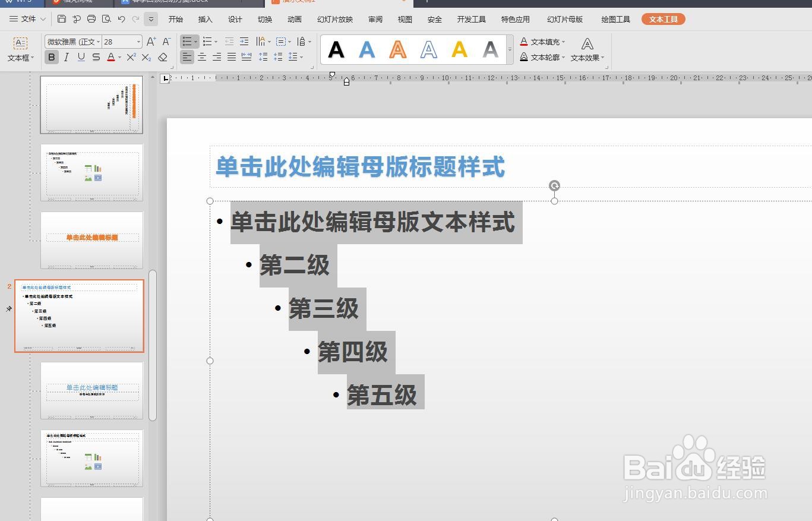Open numbered list dropdown
This screenshot has width=812, height=521.
(216, 42)
